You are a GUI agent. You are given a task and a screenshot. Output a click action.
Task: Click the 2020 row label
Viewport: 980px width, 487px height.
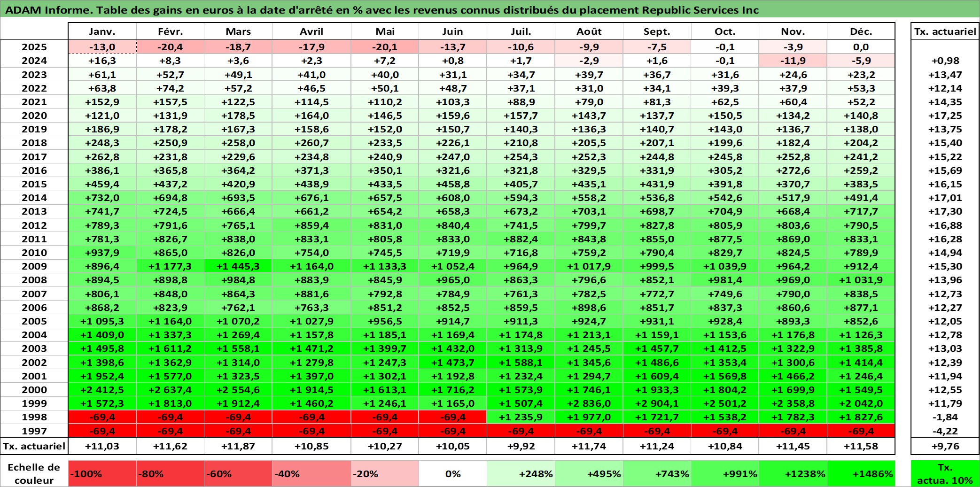[34, 116]
